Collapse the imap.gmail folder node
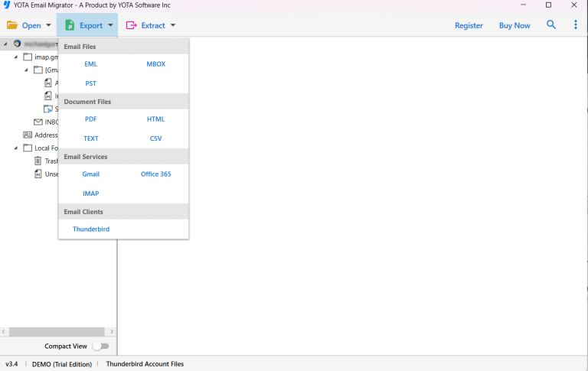Viewport: 588px width, 371px height. [16, 57]
